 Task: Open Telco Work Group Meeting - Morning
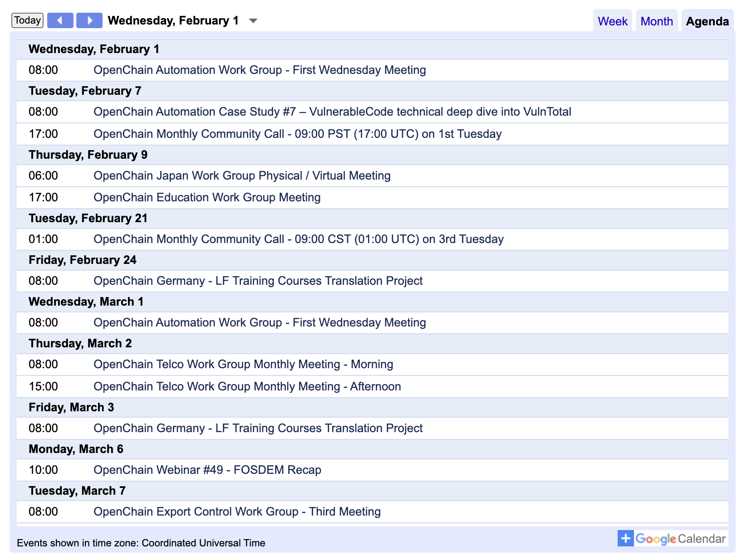tap(243, 365)
